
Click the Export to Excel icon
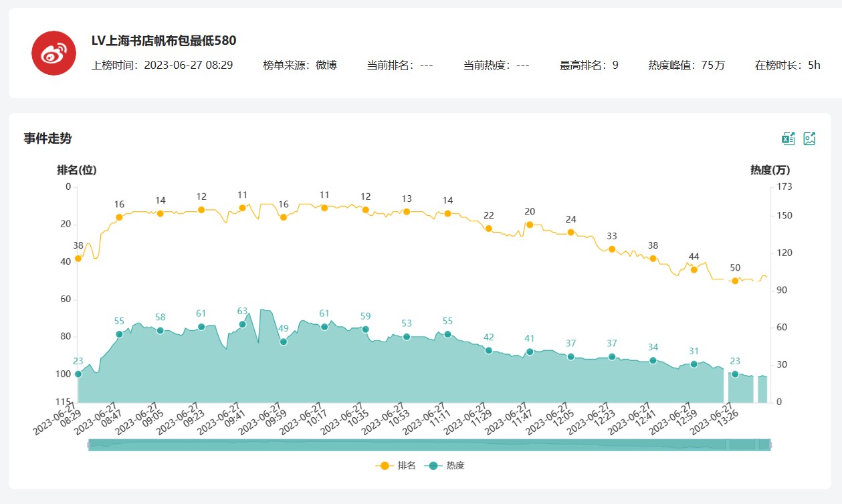[788, 138]
